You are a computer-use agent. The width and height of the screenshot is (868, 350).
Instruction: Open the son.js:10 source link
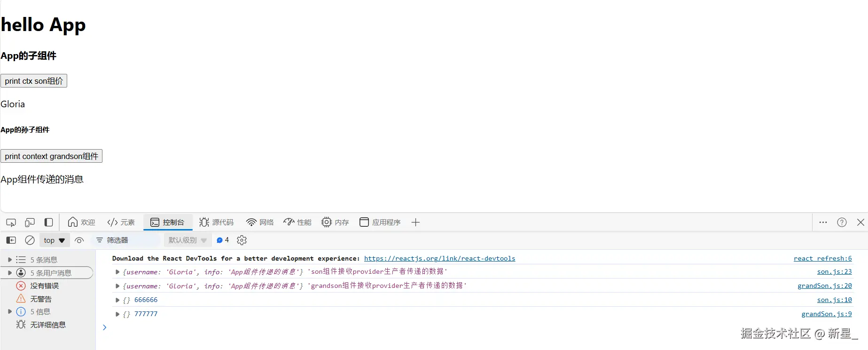tap(834, 300)
